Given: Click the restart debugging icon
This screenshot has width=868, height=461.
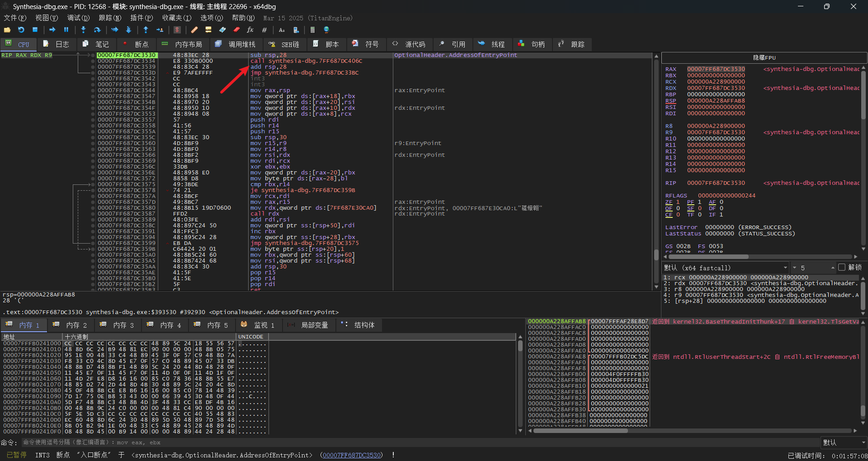Looking at the screenshot, I should click(x=21, y=30).
